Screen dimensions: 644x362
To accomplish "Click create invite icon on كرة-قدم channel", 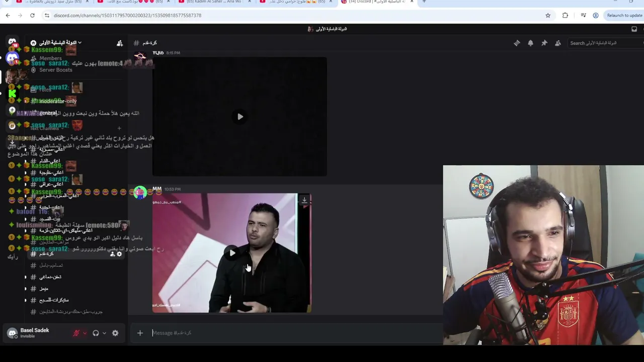I will tap(112, 254).
